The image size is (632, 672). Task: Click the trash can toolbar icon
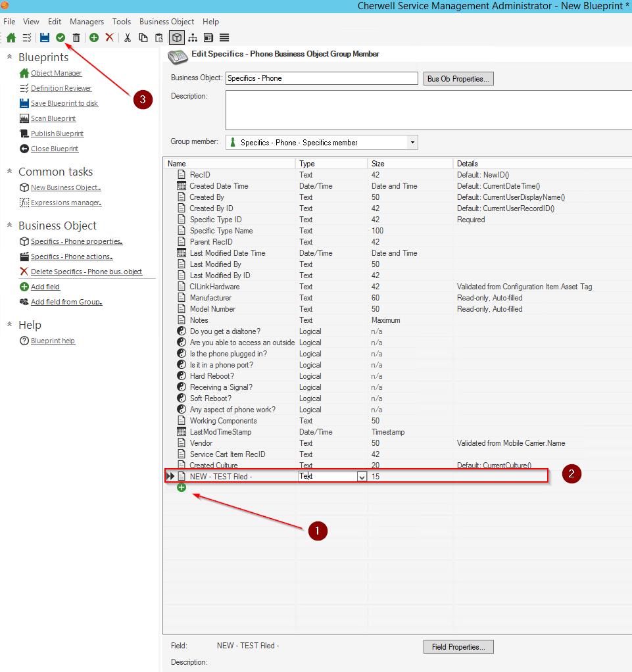[x=76, y=37]
